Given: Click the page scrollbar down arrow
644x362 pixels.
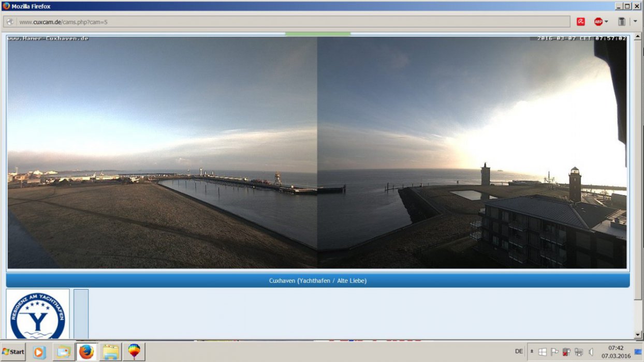Looking at the screenshot, I should 638,335.
